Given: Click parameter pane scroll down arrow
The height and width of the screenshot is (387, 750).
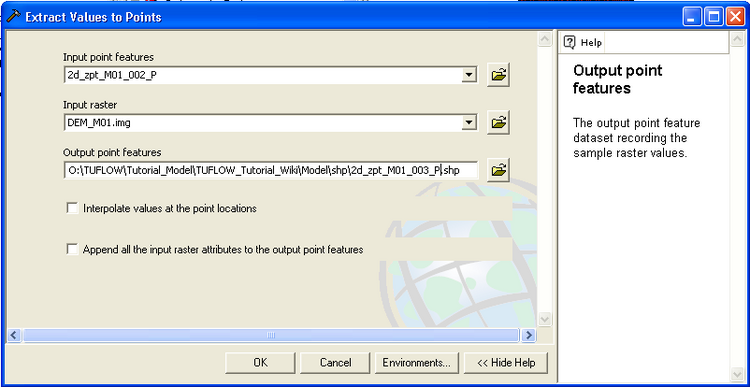Looking at the screenshot, I should coord(545,319).
